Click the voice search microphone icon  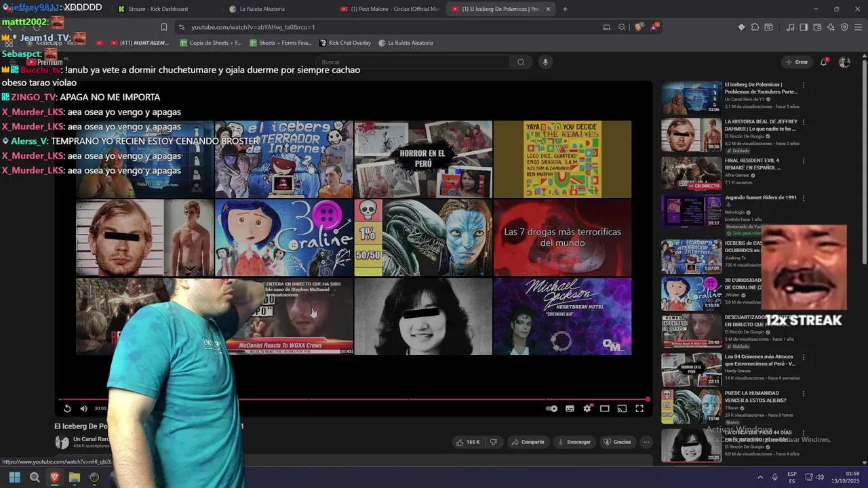(545, 62)
